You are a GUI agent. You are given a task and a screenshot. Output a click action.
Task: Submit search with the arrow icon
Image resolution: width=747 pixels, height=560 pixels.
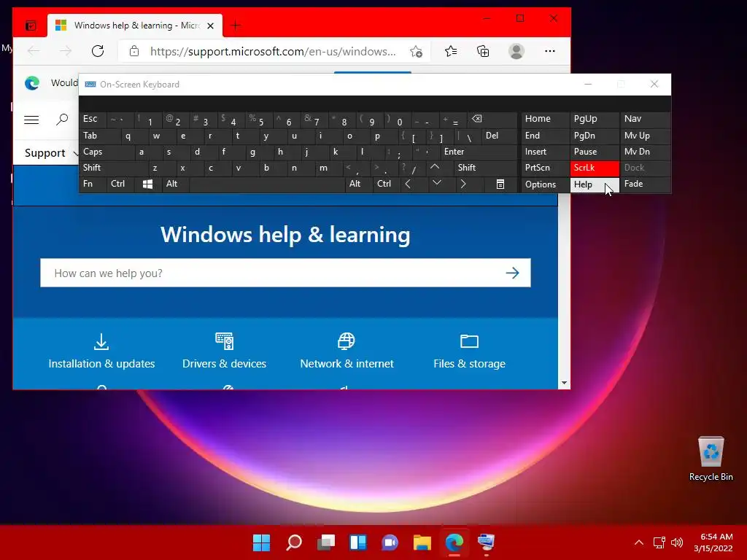[x=513, y=273]
